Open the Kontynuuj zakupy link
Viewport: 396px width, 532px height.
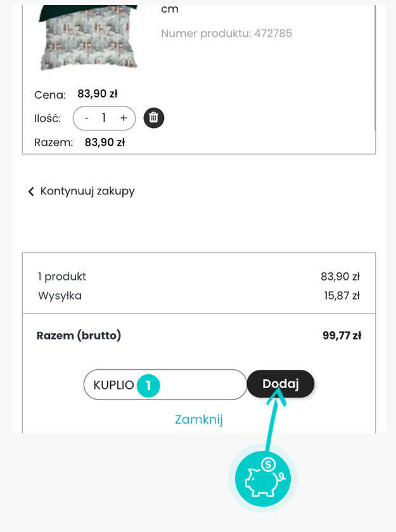(87, 191)
